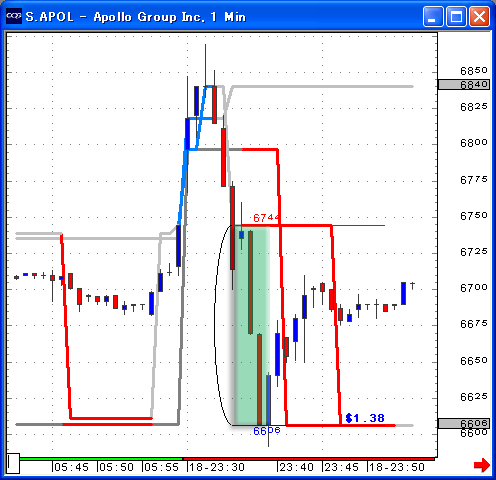Click the 05:45 time axis label
Screen dimensions: 496x480
pos(71,467)
